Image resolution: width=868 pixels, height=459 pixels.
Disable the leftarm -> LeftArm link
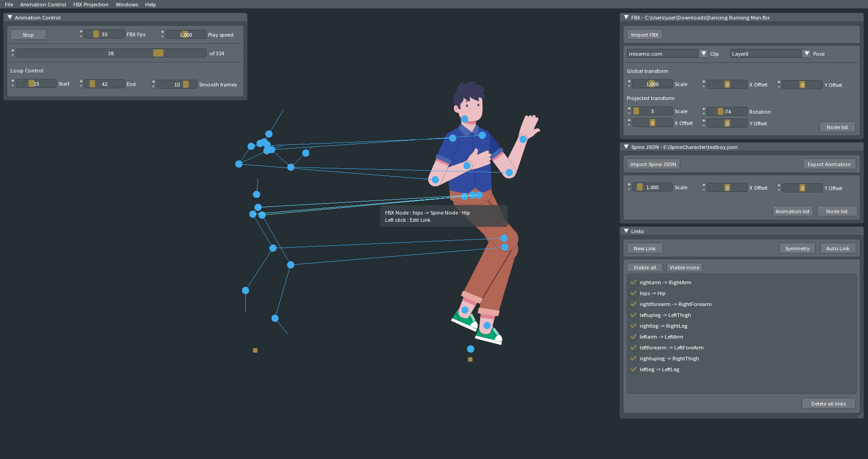pos(633,336)
